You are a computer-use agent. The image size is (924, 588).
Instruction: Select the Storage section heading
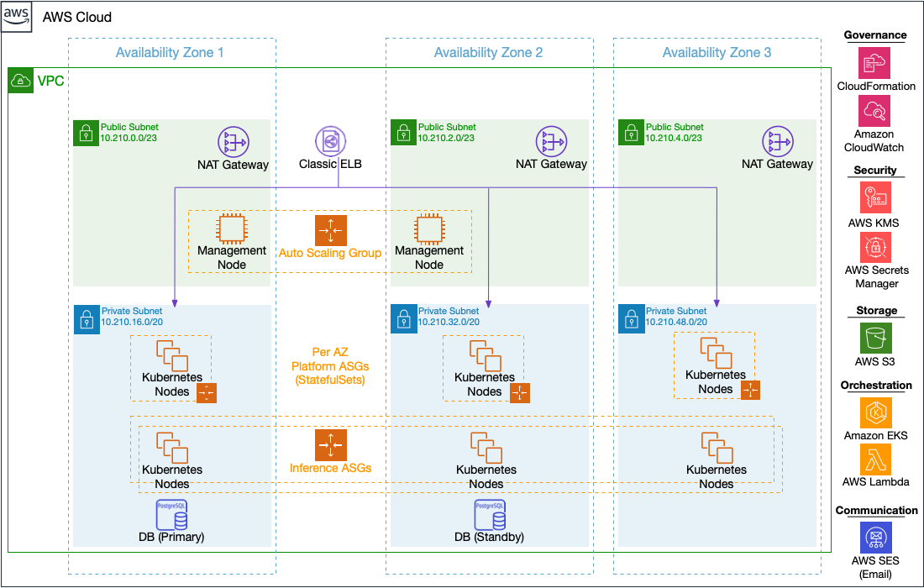point(876,311)
